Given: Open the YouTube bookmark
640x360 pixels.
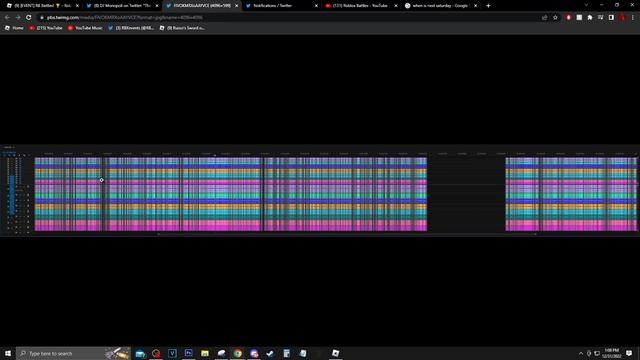Looking at the screenshot, I should point(46,28).
